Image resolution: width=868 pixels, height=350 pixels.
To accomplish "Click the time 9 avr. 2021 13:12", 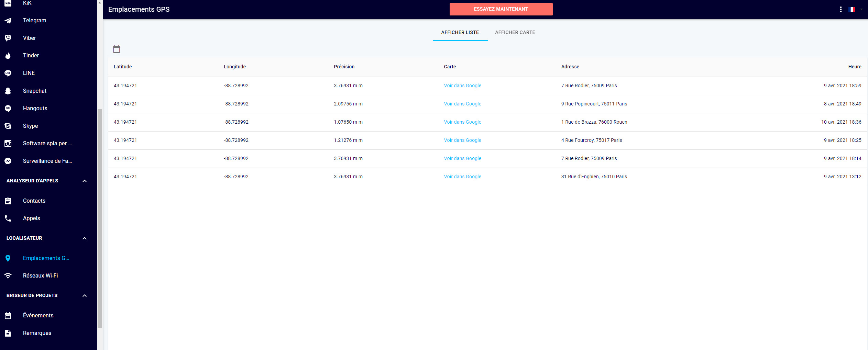I will pos(843,177).
